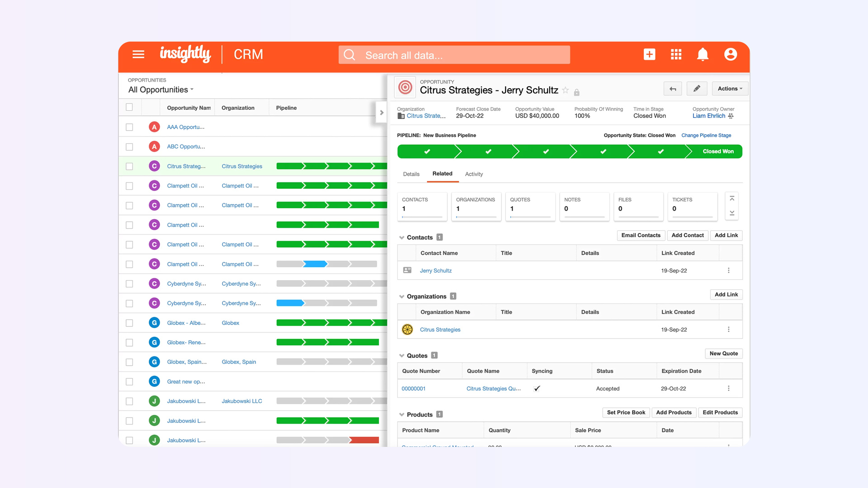
Task: Click the Add Contact button
Action: click(687, 235)
